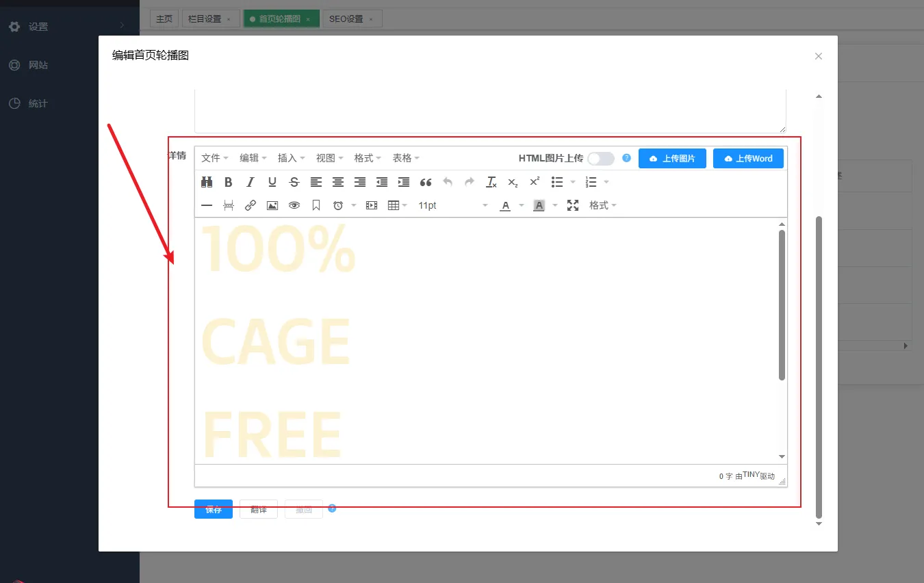The height and width of the screenshot is (583, 924).
Task: Insert a media video
Action: 372,205
